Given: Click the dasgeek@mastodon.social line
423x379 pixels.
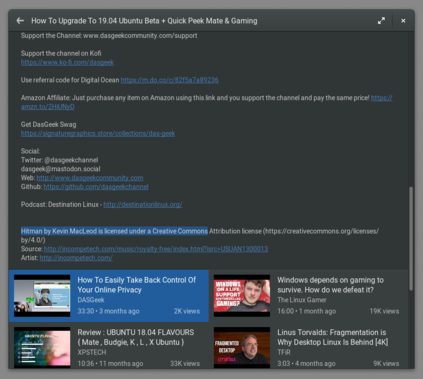Looking at the screenshot, I should [x=60, y=169].
